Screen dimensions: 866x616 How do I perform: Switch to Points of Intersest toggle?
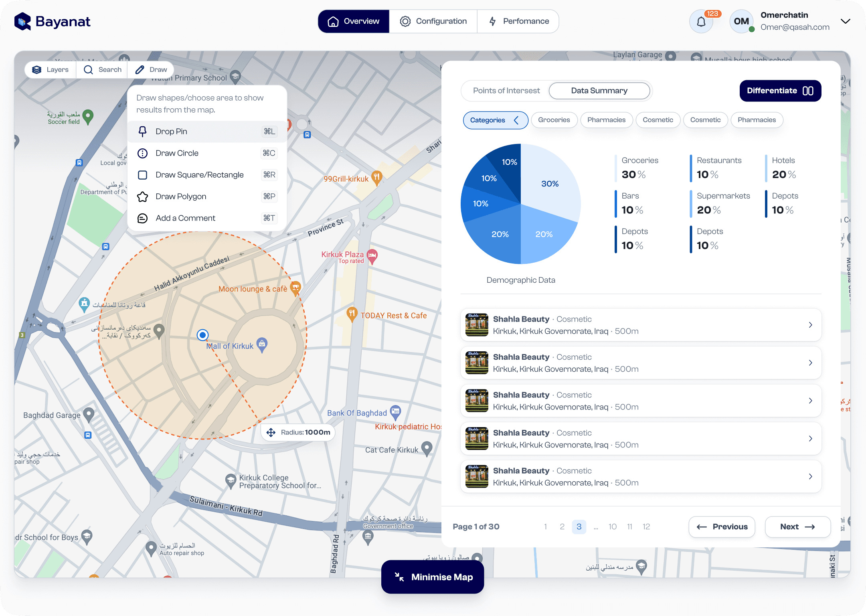click(506, 91)
